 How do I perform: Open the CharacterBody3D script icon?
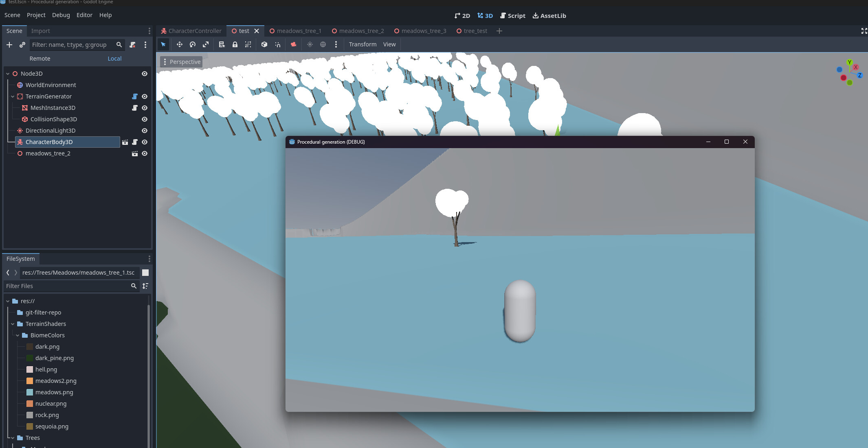(x=135, y=142)
